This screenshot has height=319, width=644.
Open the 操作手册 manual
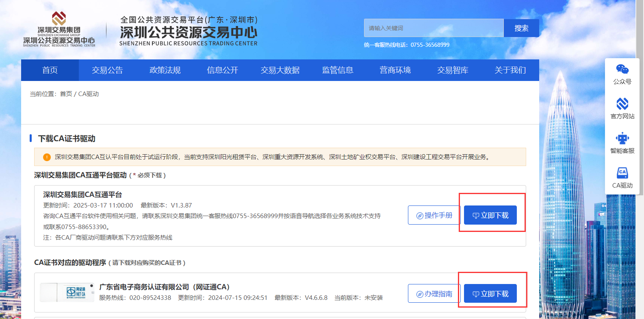point(434,215)
